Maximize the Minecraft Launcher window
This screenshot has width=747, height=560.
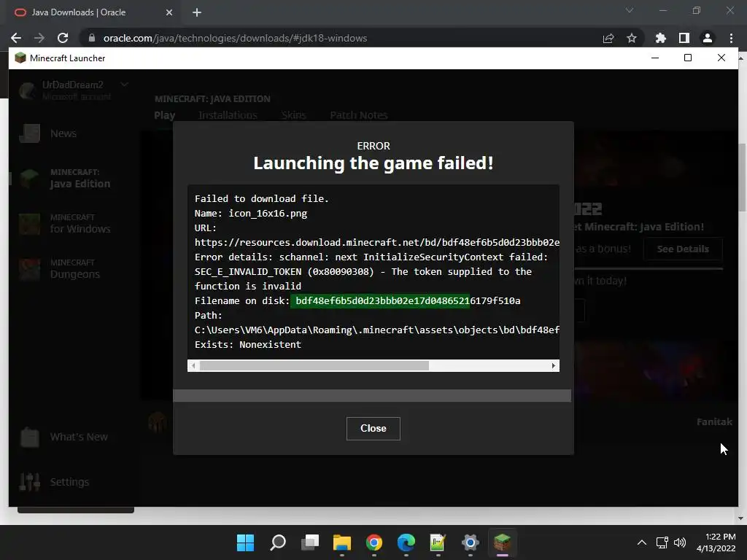687,58
